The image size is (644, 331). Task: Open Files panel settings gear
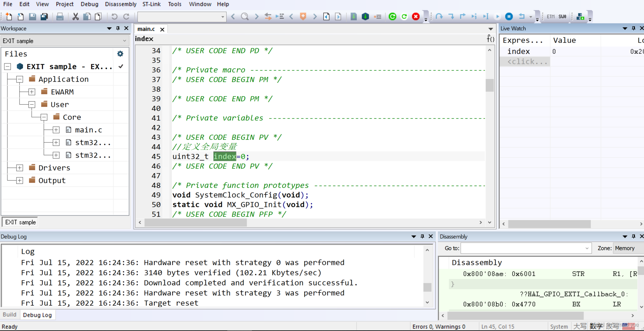click(120, 54)
